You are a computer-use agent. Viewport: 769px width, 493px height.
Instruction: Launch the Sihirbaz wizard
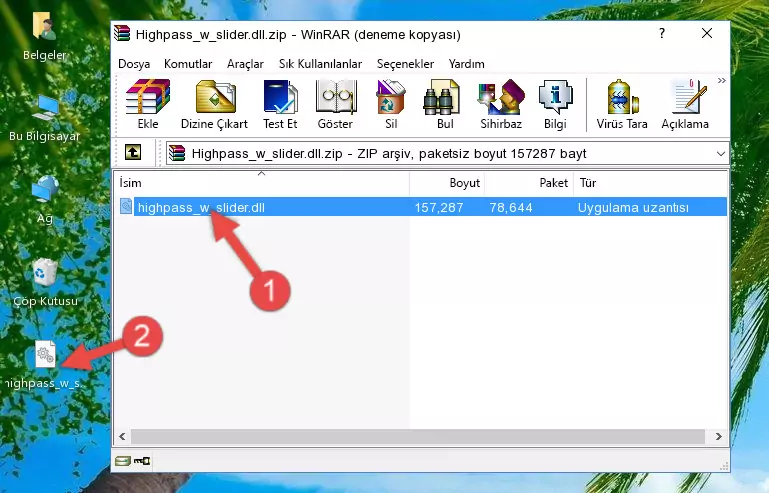[501, 104]
